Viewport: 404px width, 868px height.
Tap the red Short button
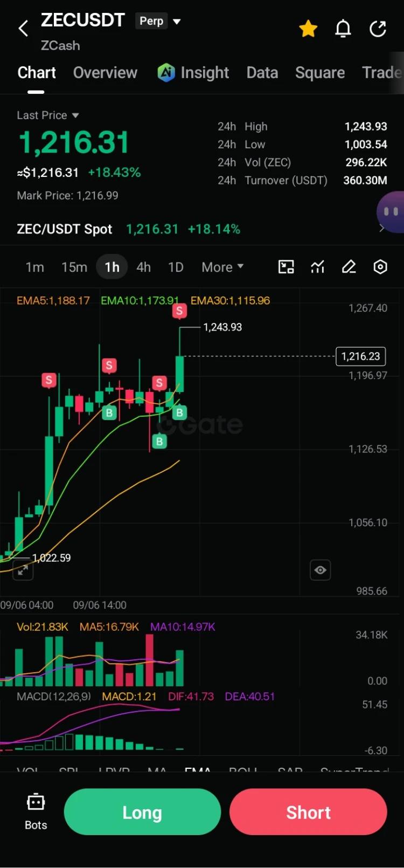pyautogui.click(x=308, y=812)
